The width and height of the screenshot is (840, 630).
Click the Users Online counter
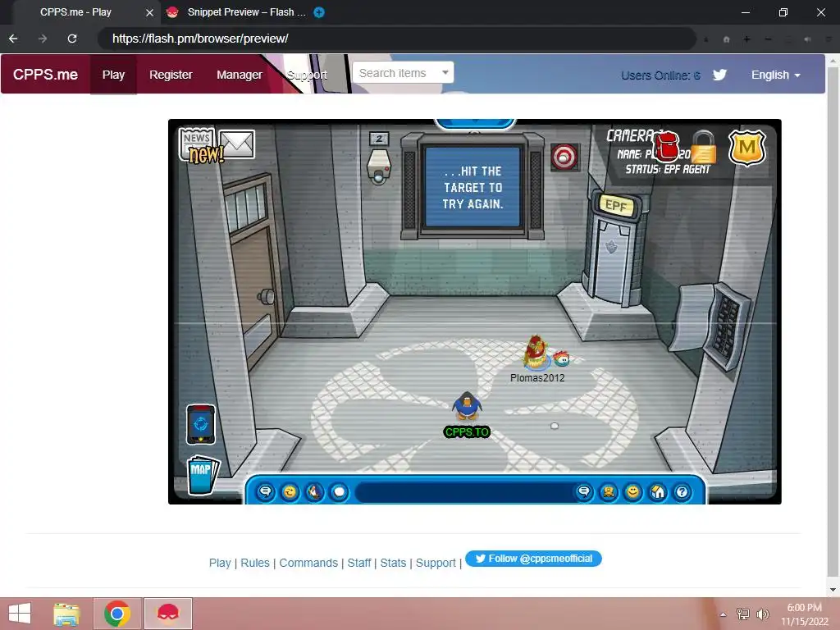pyautogui.click(x=660, y=75)
